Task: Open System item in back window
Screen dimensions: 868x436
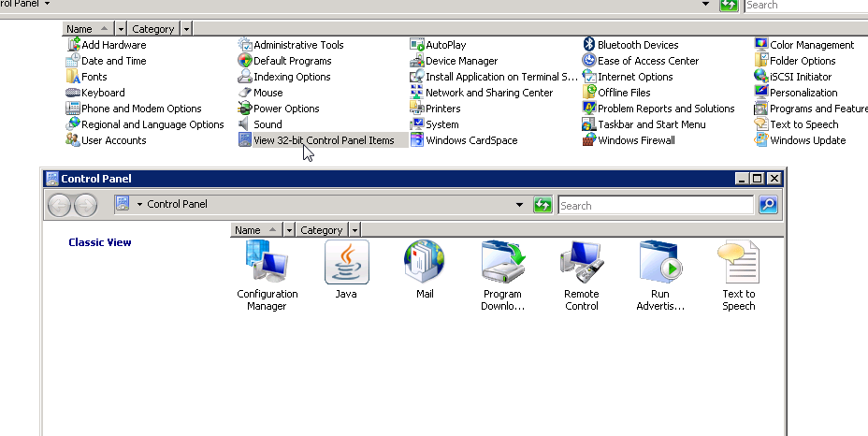Action: coord(435,124)
